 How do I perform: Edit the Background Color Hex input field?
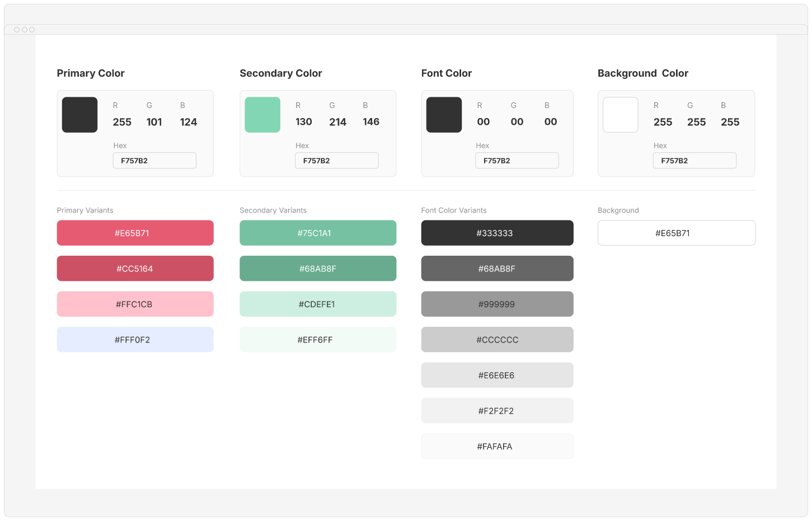coord(694,161)
